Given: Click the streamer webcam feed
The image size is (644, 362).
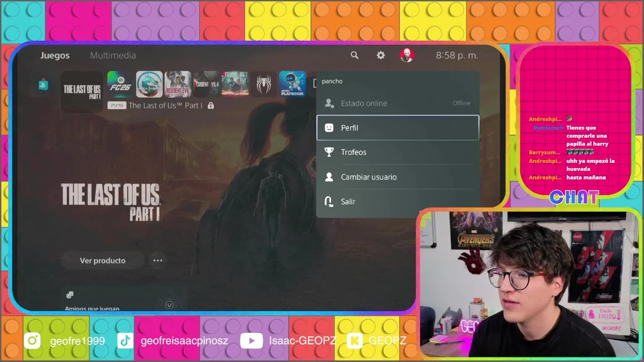Looking at the screenshot, I should 528,284.
